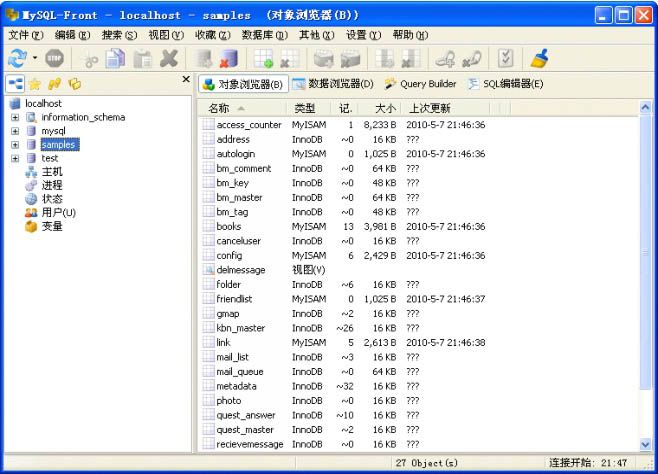658x474 pixels.
Task: Click the checklist properties toolbar icon
Action: point(506,58)
